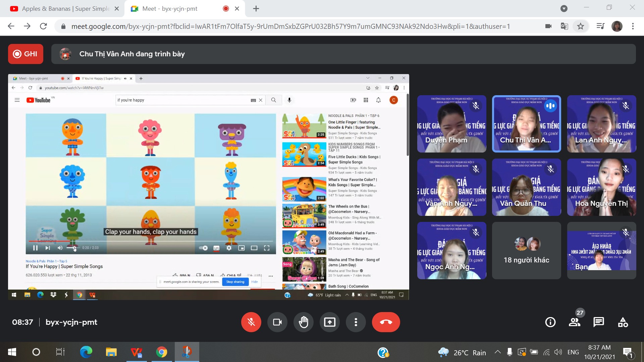Viewport: 644px width, 362px height.
Task: Open the Chrome three-dot menu
Action: coord(633,26)
